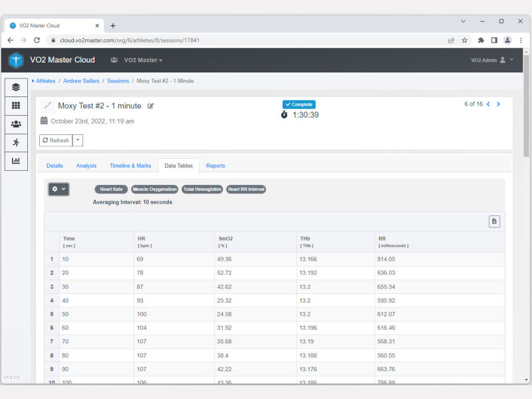Switch to the Timeline & Marks tab
The height and width of the screenshot is (399, 532).
click(x=130, y=166)
